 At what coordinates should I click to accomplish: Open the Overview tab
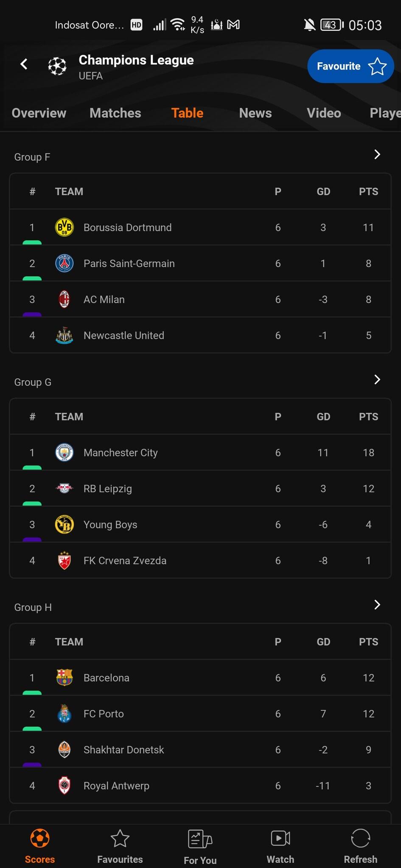coord(39,113)
